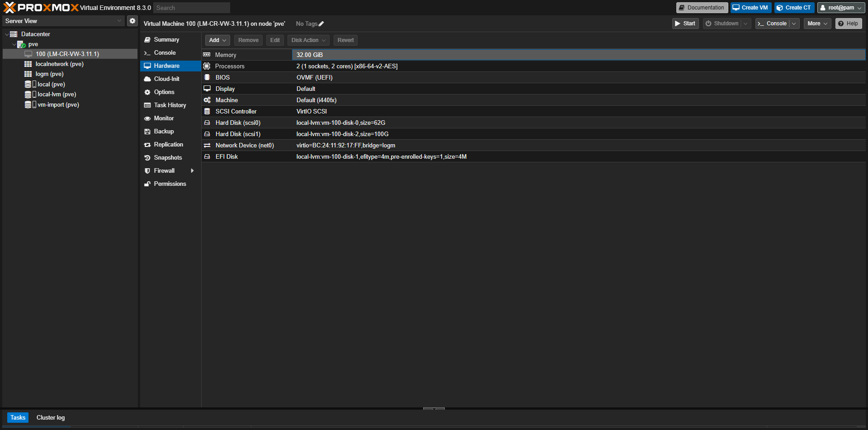Open the Backup panel
The width and height of the screenshot is (868, 430).
tap(163, 131)
